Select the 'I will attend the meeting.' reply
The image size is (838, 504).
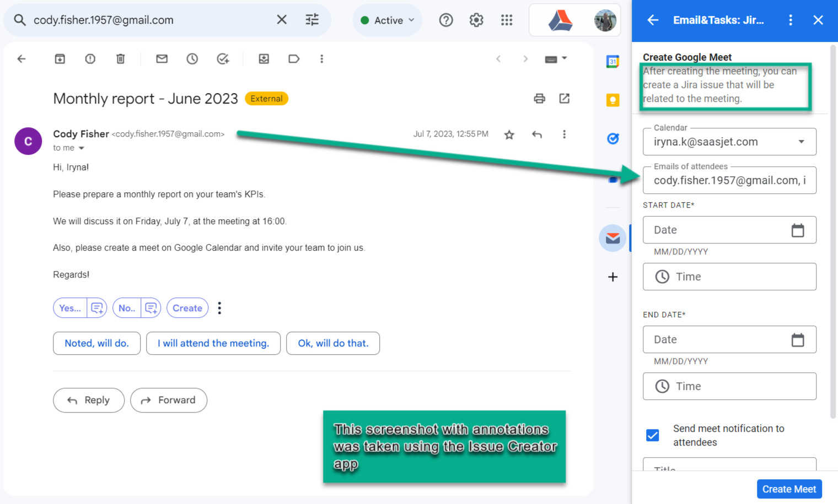(x=213, y=343)
